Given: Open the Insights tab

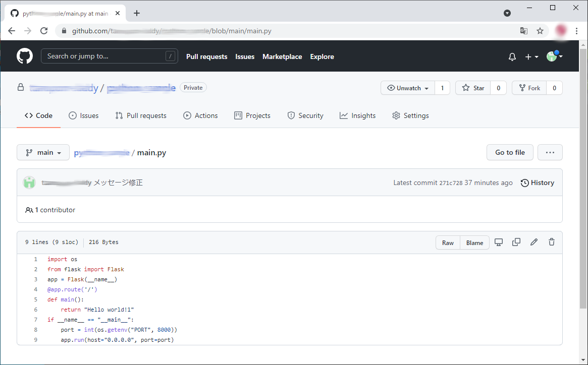Looking at the screenshot, I should click(x=358, y=115).
